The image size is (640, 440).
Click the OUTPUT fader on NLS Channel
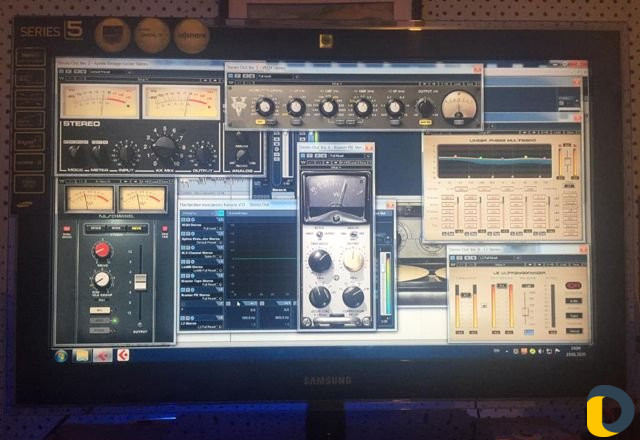[x=140, y=282]
